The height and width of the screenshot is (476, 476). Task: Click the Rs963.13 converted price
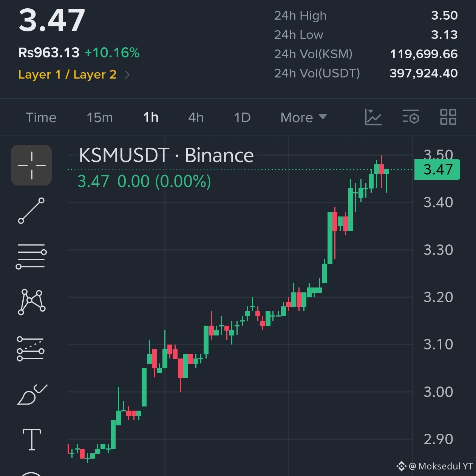point(49,53)
